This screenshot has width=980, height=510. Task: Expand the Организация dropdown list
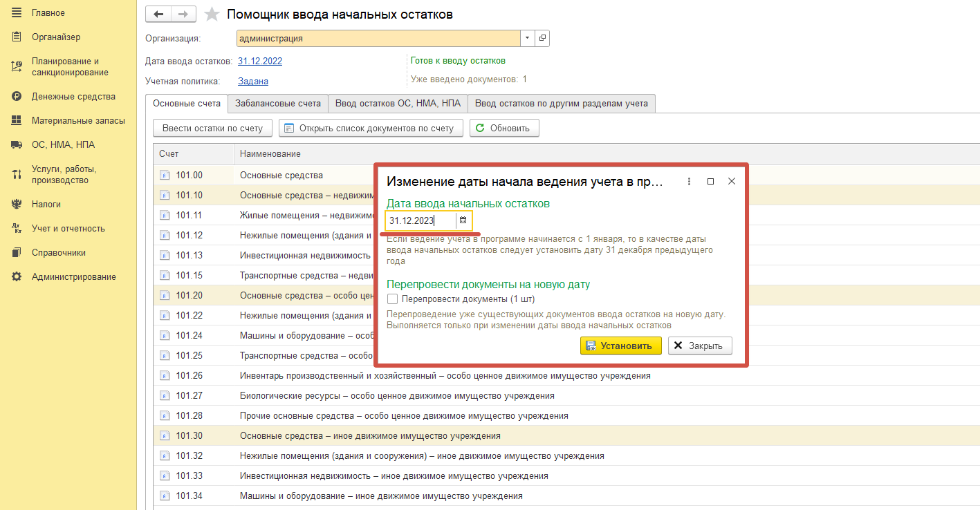coord(528,39)
